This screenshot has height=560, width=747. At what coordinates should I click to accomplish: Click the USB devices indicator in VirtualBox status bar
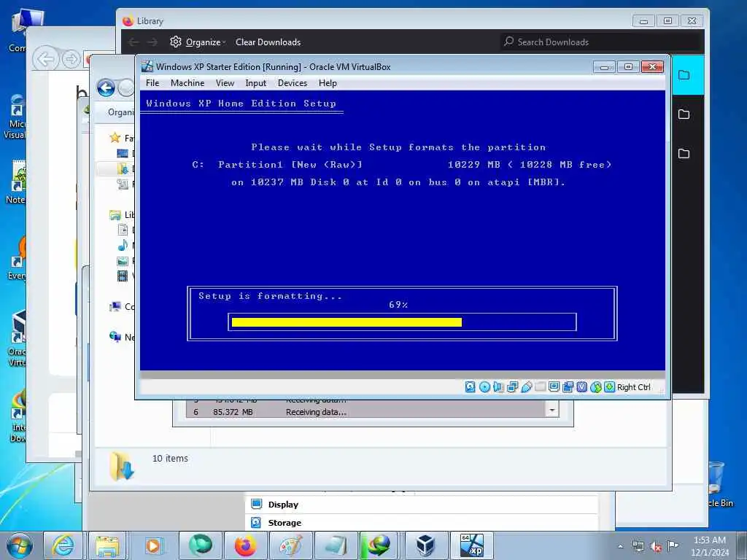(x=526, y=387)
